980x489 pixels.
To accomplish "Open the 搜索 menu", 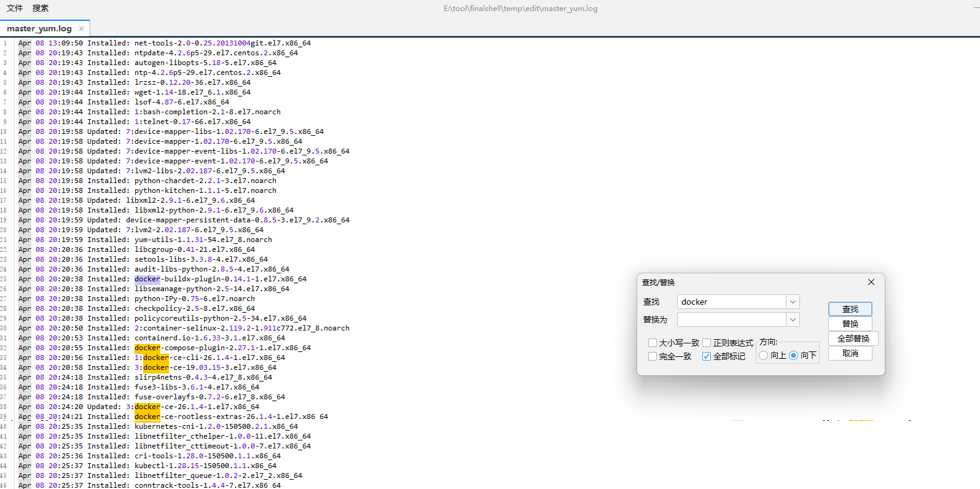I will (41, 8).
